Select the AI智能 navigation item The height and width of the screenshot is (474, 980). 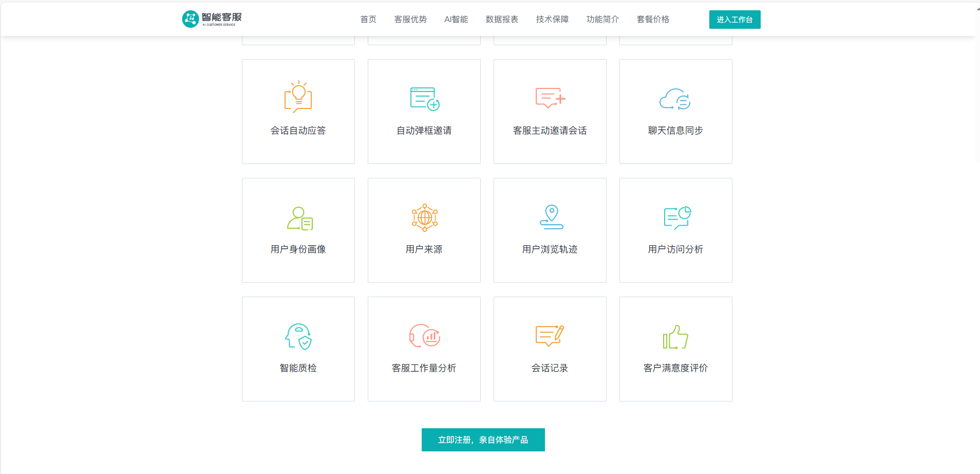tap(456, 20)
